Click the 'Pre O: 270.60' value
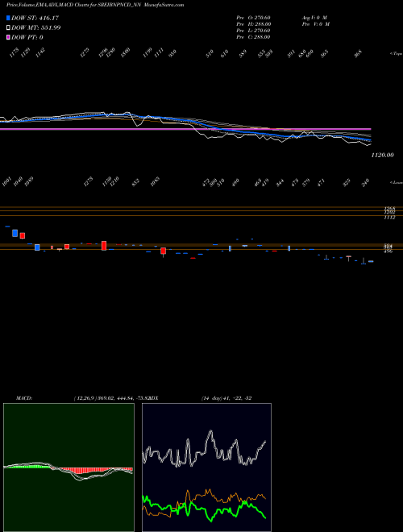This screenshot has height=532, width=403. tap(253, 17)
